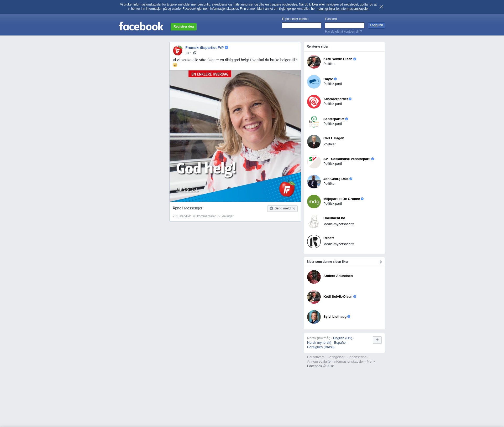Open Ketil Solvik-Olsen avatar in liked pages
The image size is (504, 427).
point(314,297)
